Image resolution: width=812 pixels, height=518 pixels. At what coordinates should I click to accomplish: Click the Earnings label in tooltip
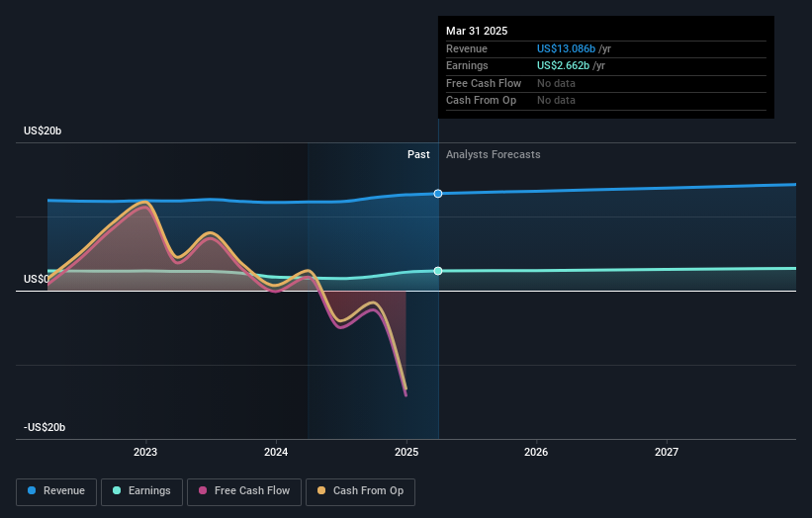(467, 65)
